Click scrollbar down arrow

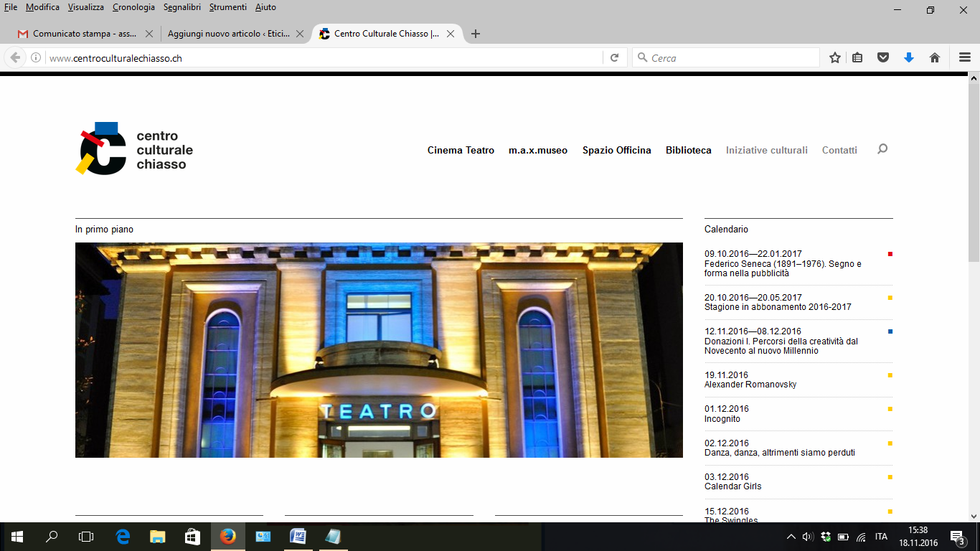click(x=974, y=516)
